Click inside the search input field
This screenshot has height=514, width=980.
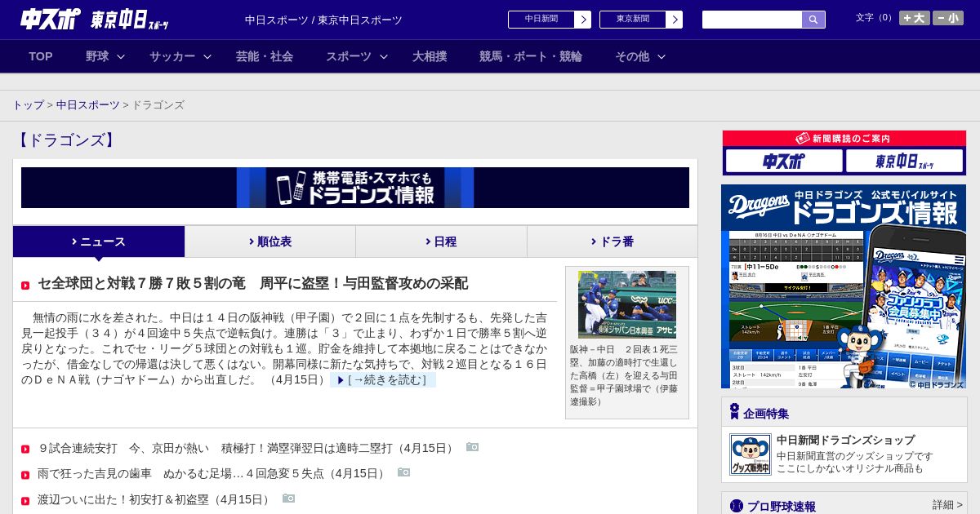coord(752,20)
